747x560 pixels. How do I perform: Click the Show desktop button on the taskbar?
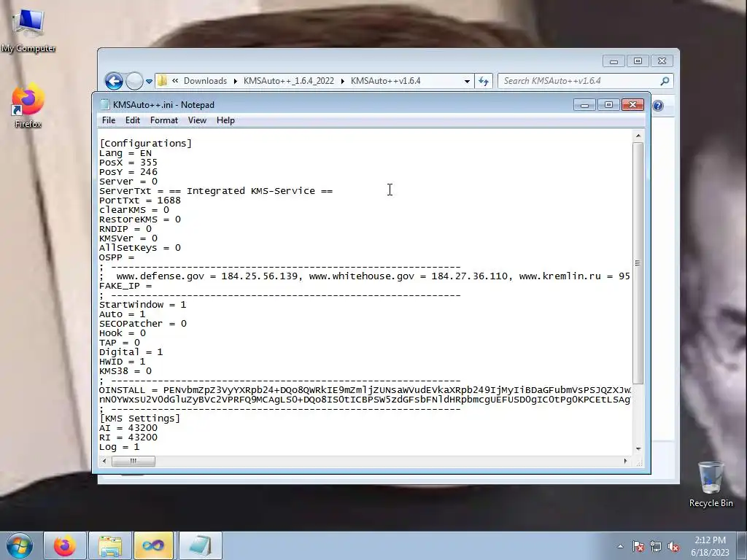tap(742, 545)
